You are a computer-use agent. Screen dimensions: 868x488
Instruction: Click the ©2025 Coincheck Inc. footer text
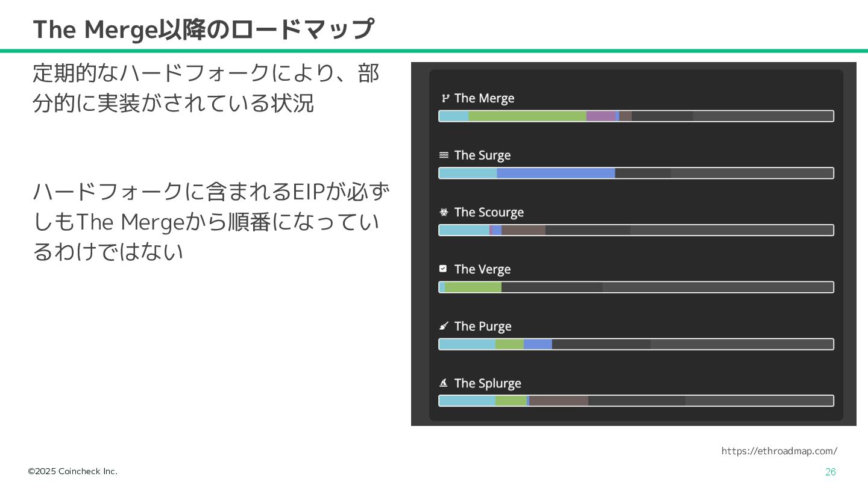tap(73, 471)
